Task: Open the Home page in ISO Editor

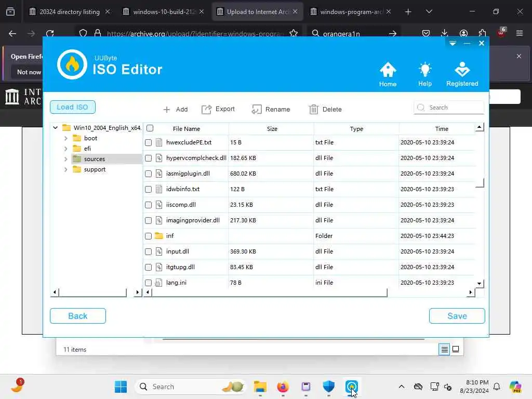Action: click(388, 74)
